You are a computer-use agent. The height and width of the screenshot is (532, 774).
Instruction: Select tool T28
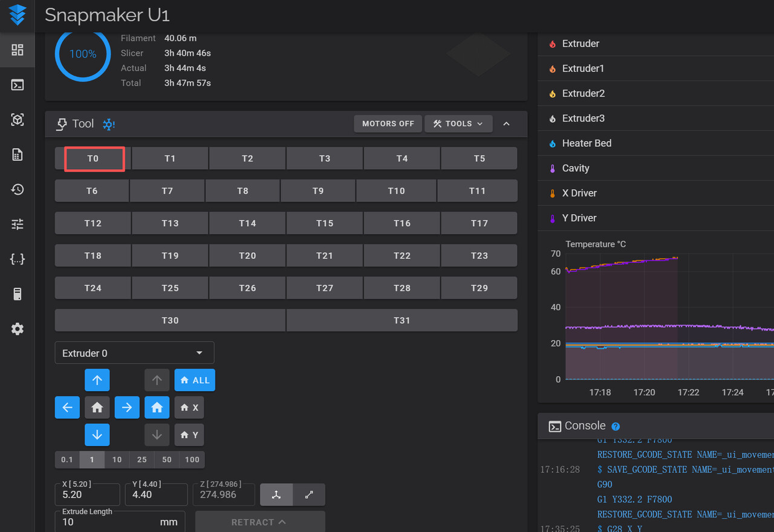402,288
